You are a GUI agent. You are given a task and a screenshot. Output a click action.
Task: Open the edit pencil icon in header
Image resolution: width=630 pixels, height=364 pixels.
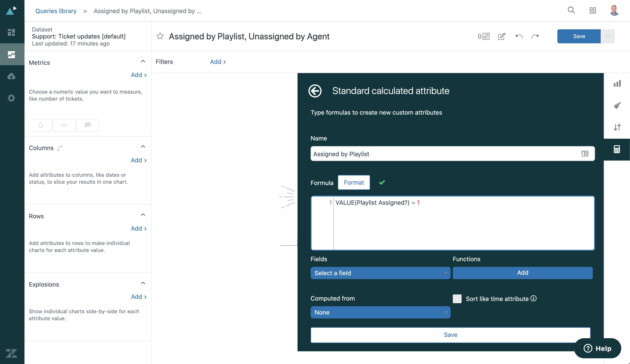[x=502, y=37]
